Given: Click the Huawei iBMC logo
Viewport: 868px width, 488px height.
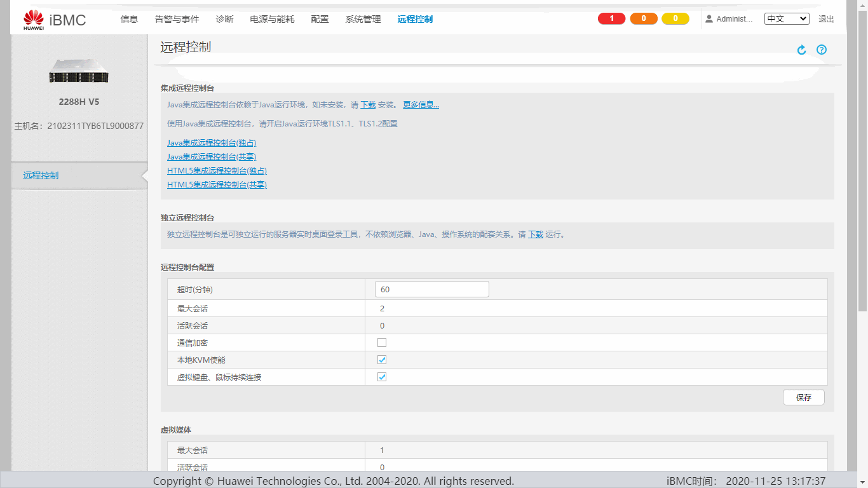Looking at the screenshot, I should 55,20.
